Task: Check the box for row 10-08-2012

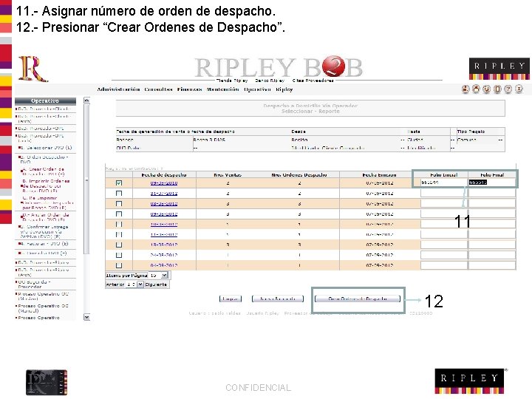Action: click(x=119, y=225)
